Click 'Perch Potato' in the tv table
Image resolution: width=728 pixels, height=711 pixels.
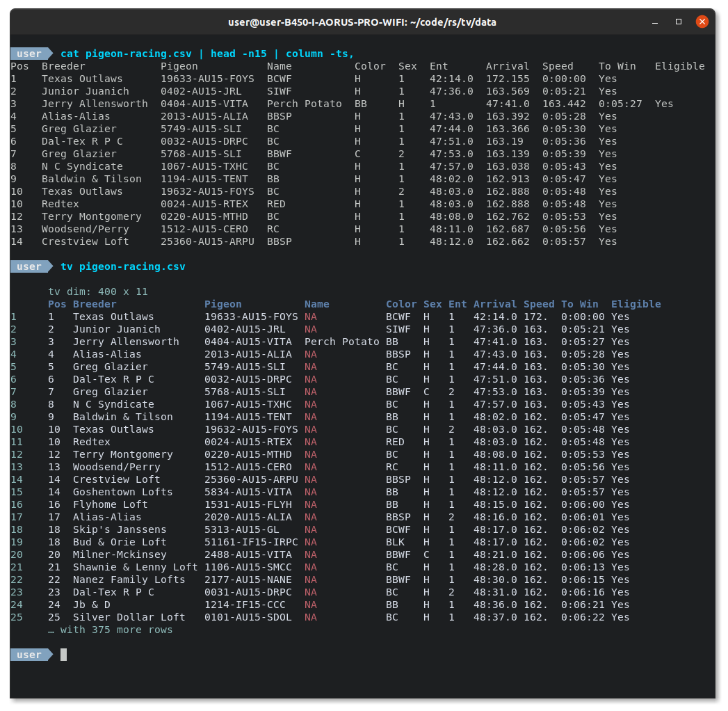tap(341, 342)
